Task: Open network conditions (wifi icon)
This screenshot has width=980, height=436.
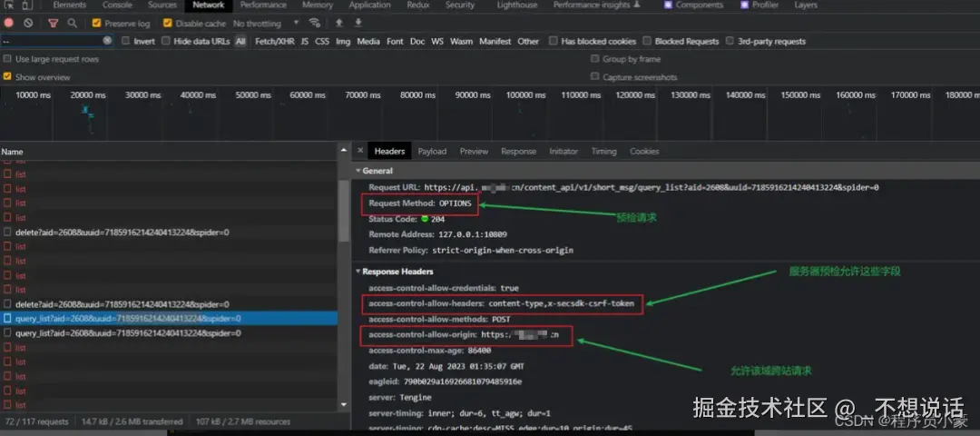Action: click(315, 23)
